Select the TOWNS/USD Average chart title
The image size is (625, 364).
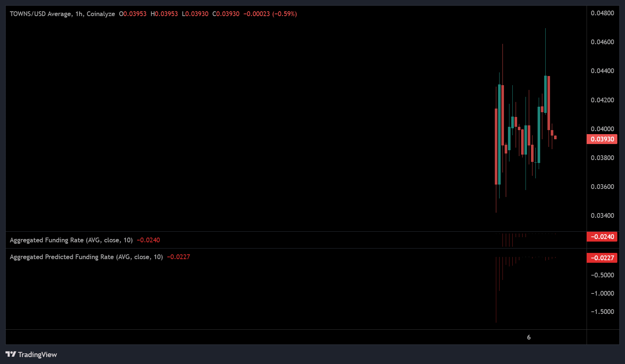[62, 14]
